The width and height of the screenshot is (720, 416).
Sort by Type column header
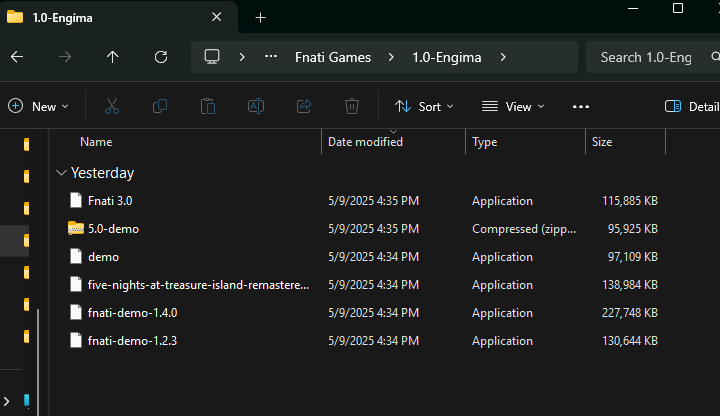pos(484,142)
